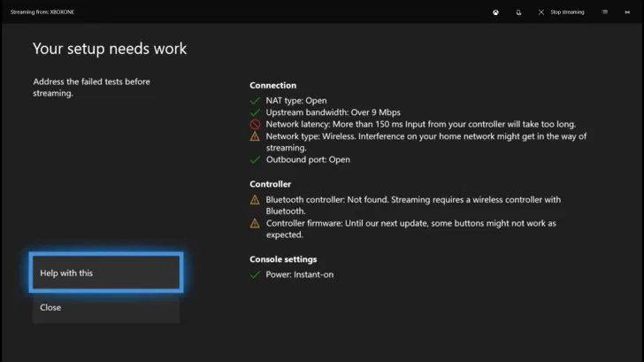This screenshot has height=362, width=644.
Task: Click the 'Outbound port: Open' text
Action: (x=308, y=160)
